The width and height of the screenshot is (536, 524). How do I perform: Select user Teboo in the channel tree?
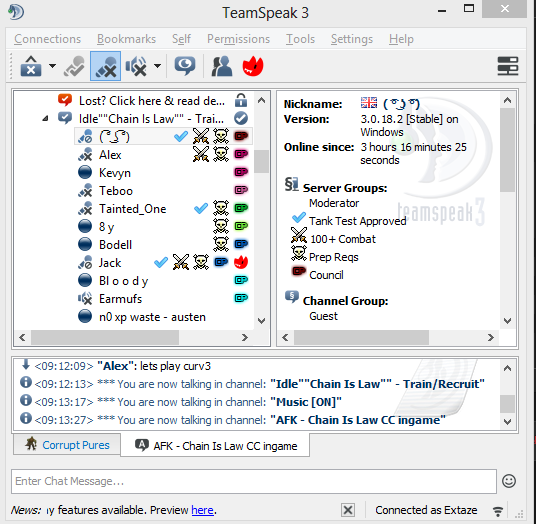(x=116, y=191)
